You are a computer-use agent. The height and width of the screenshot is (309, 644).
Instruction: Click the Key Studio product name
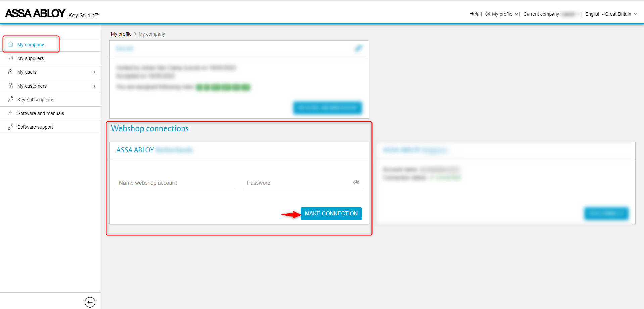click(x=84, y=15)
